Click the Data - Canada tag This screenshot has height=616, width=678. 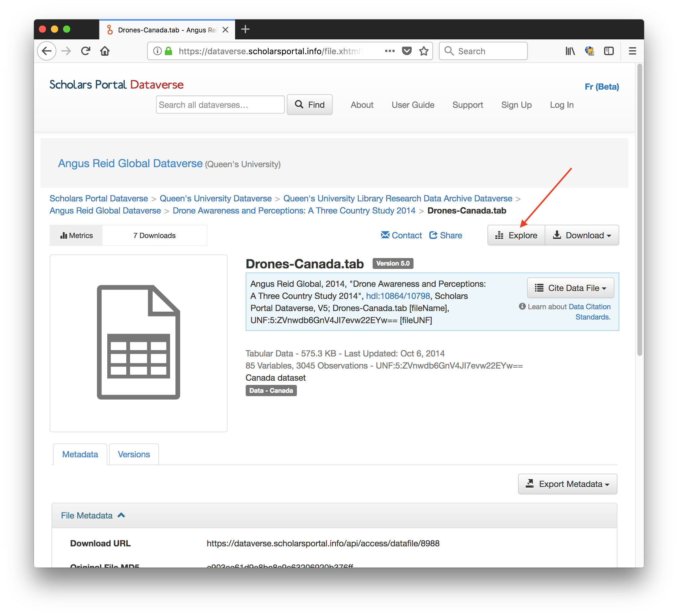[271, 390]
